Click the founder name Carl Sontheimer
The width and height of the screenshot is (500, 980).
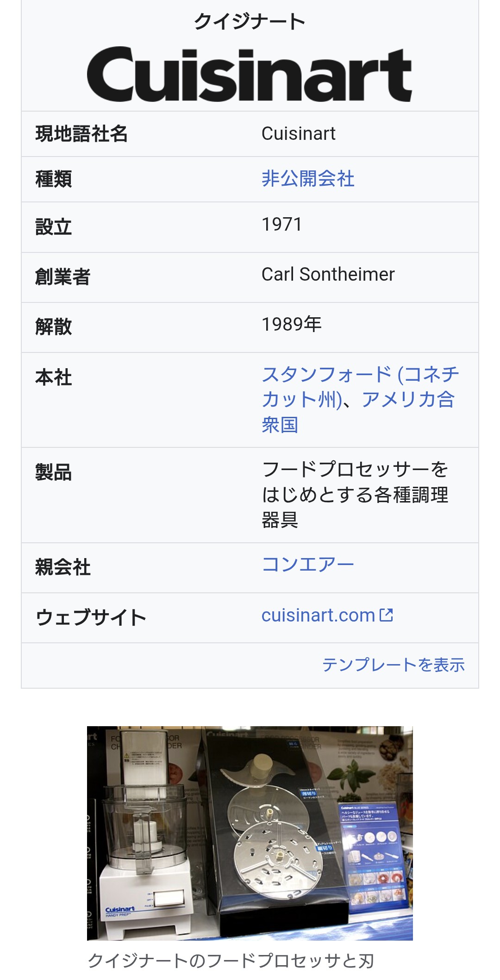328,275
